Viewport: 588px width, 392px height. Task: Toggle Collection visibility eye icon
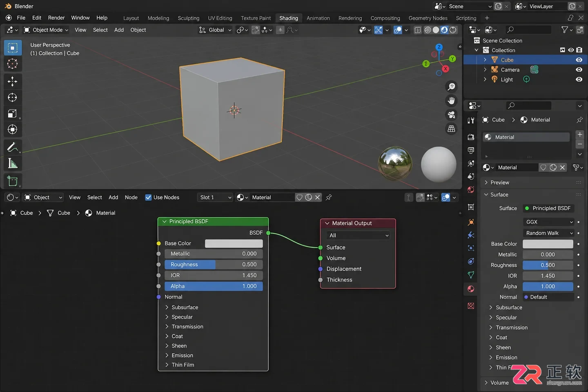pyautogui.click(x=571, y=50)
